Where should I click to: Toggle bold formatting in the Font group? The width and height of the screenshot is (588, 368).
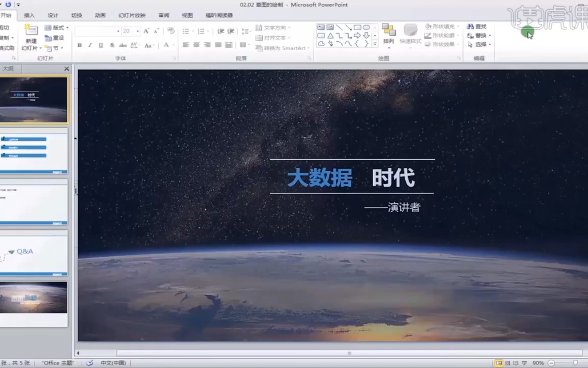pyautogui.click(x=79, y=45)
